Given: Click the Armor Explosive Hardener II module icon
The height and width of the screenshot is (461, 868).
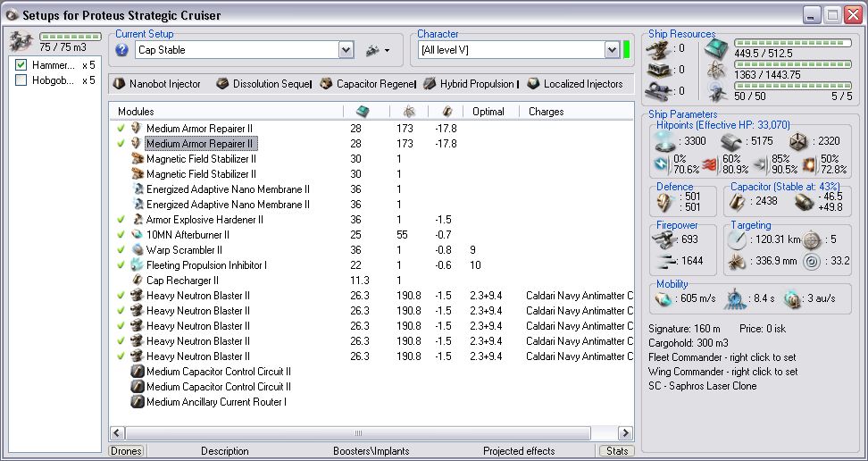Looking at the screenshot, I should click(x=138, y=220).
